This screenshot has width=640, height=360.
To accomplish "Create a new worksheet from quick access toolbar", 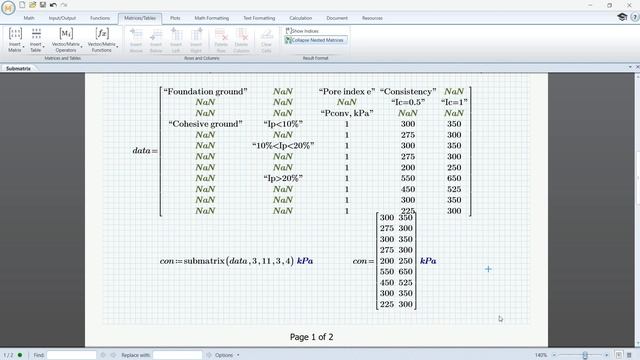I will tap(22, 5).
